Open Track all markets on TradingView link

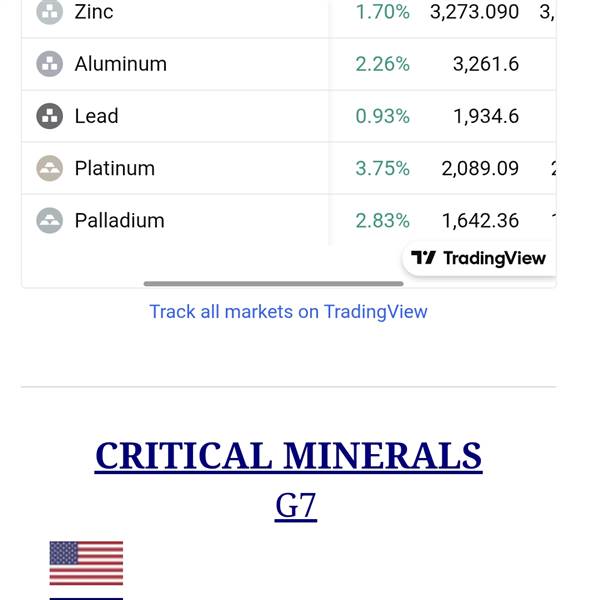(288, 311)
